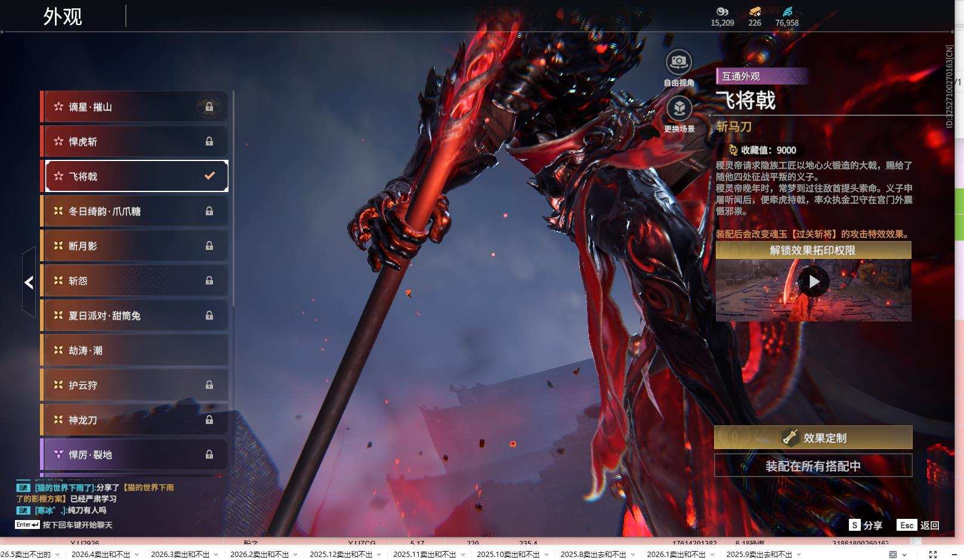Click the blue feather currency icon
Image resolution: width=964 pixels, height=560 pixels.
pos(787,11)
